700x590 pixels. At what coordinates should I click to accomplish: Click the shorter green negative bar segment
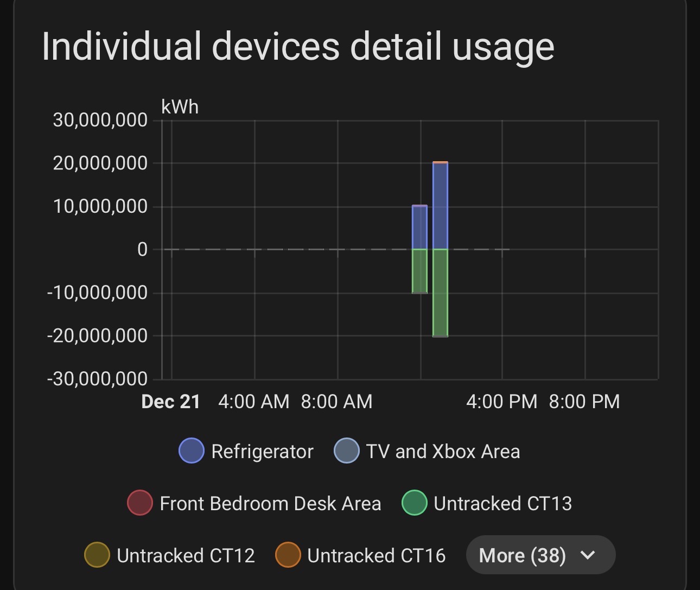[419, 271]
